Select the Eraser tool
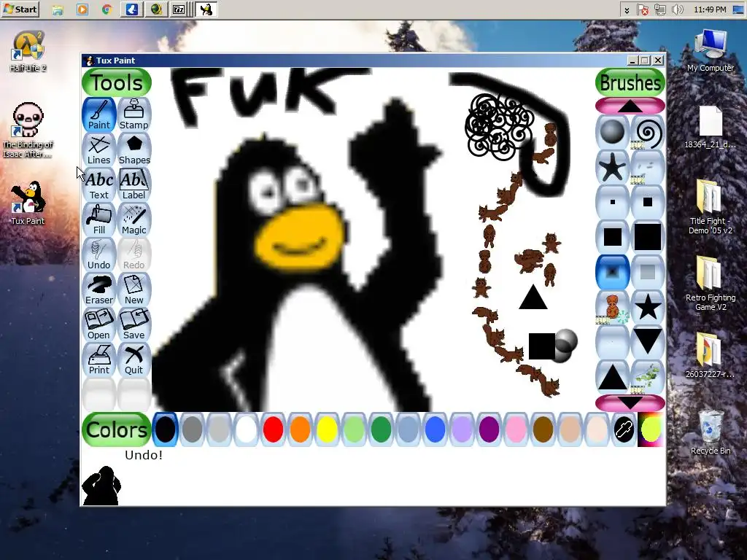This screenshot has height=560, width=747. (99, 289)
